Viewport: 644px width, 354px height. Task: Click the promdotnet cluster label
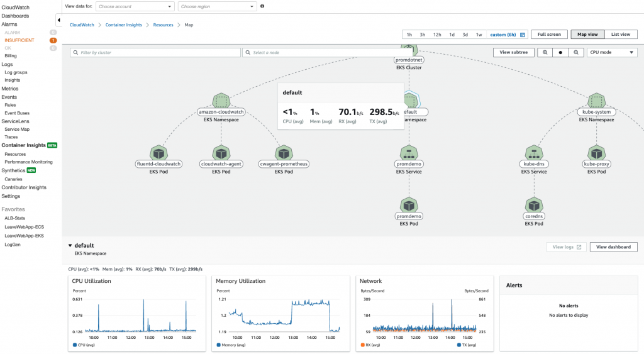point(409,60)
